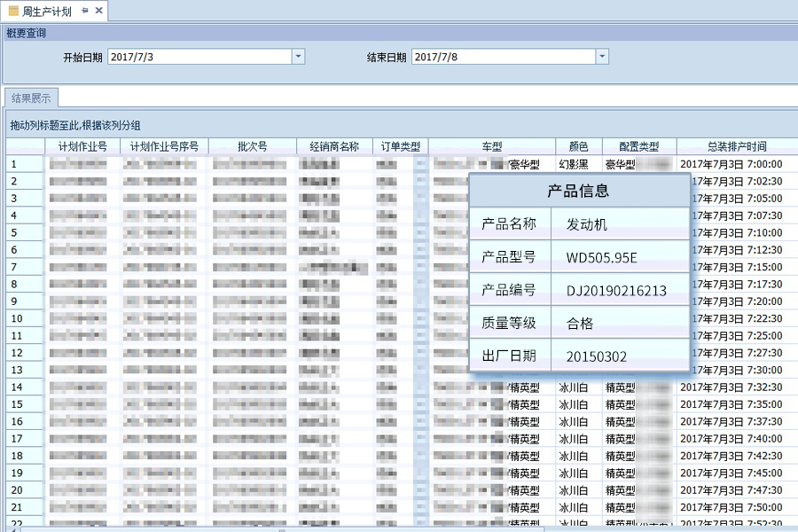
Task: Click the factory date 20150302
Action: tap(597, 356)
